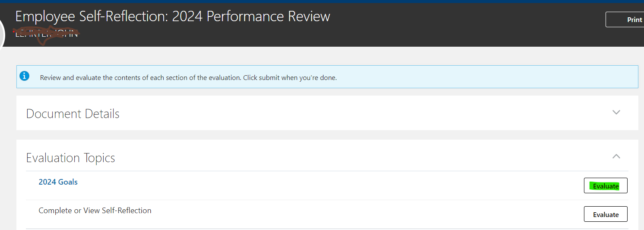Click the 'Review and evaluate the contents' instruction text
This screenshot has width=644, height=230.
188,78
